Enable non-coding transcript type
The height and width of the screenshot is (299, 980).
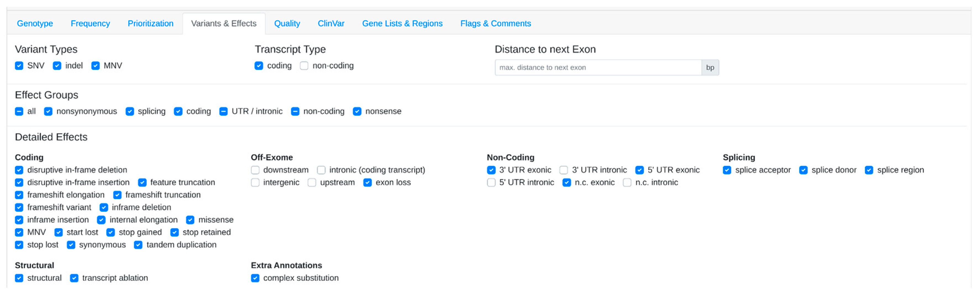(304, 66)
